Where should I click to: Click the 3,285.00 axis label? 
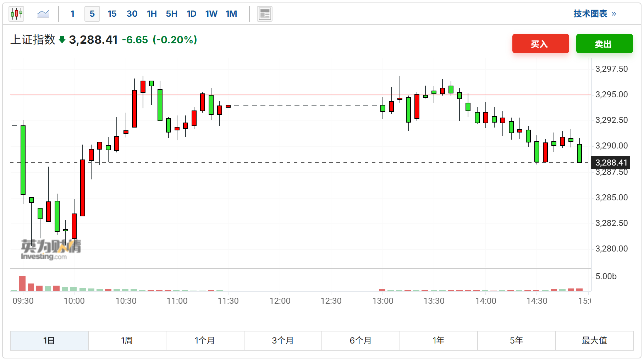click(x=611, y=198)
